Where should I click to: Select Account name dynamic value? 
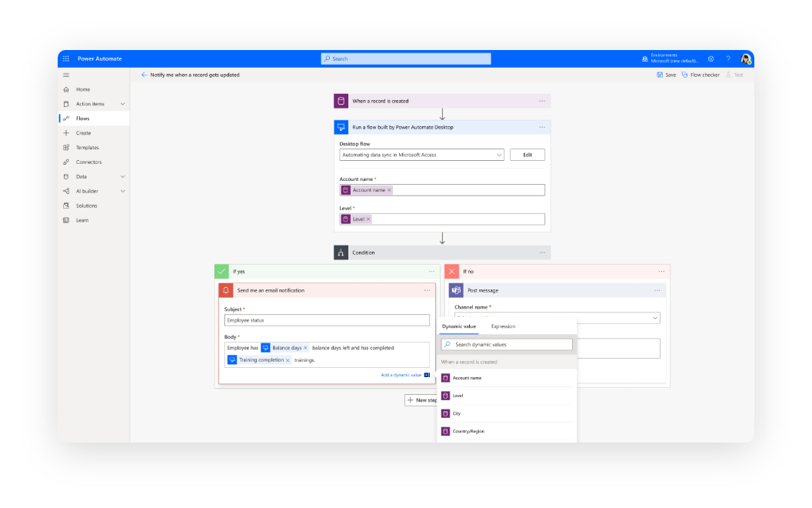point(507,378)
